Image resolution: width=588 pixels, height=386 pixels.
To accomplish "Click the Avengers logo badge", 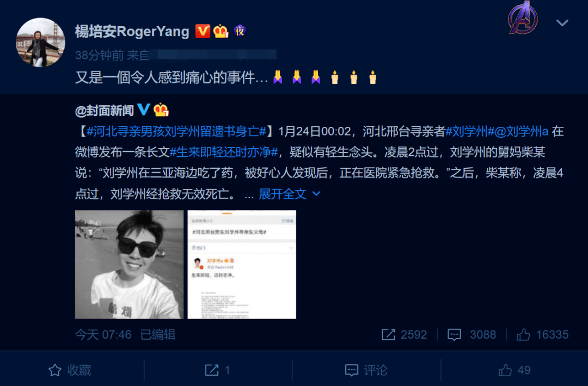I will coord(523,17).
